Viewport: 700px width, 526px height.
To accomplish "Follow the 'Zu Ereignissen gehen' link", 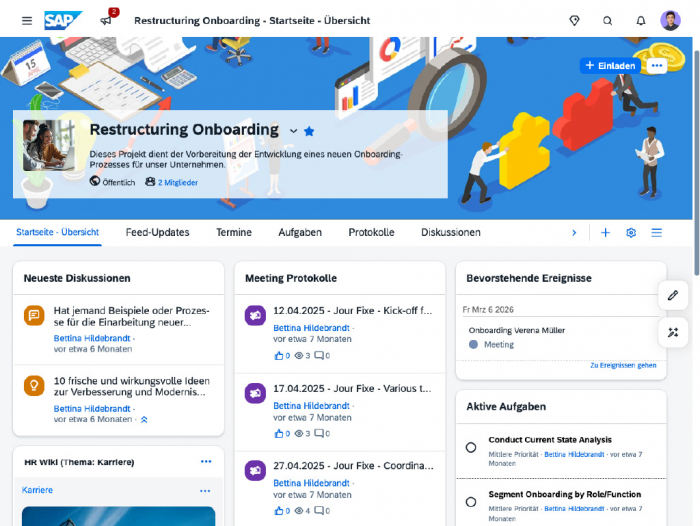I will click(x=622, y=366).
